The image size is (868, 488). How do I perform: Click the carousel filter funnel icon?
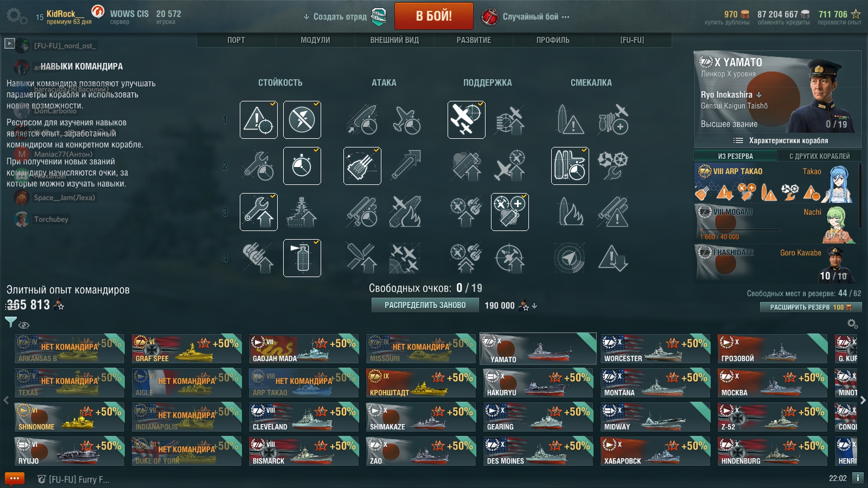point(10,323)
